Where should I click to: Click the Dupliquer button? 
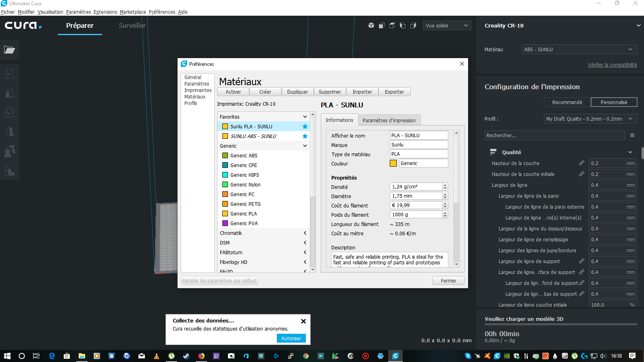(297, 92)
